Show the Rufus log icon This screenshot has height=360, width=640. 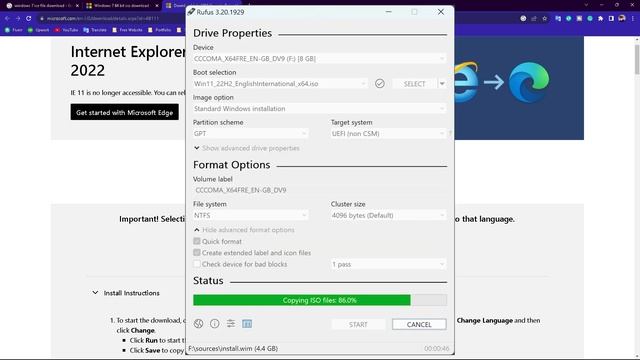(x=247, y=324)
